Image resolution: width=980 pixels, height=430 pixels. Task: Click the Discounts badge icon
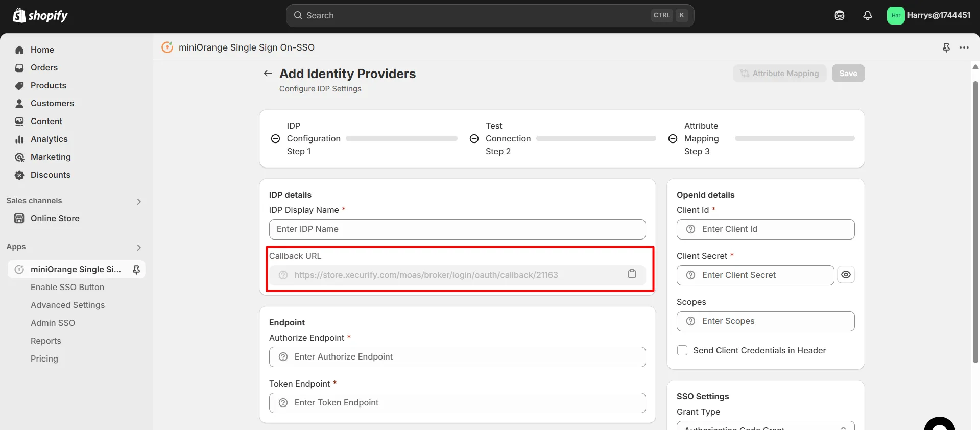[19, 175]
